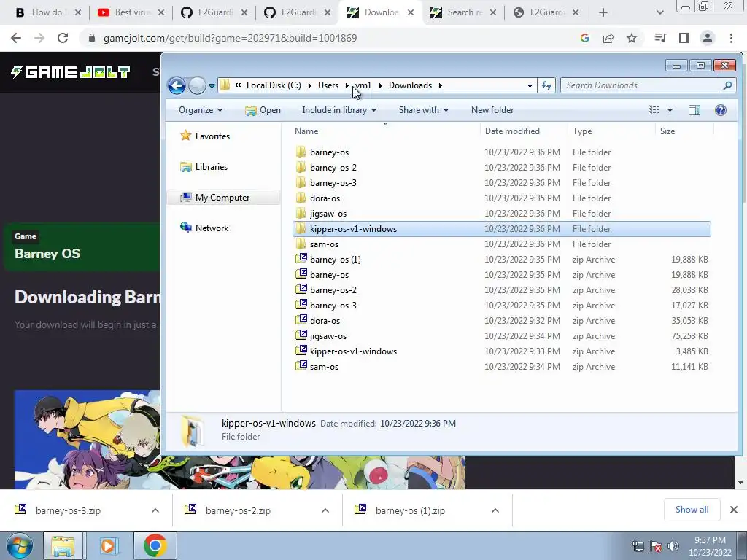
Task: Open barney-os (1).zip download options chevron
Action: (x=495, y=510)
